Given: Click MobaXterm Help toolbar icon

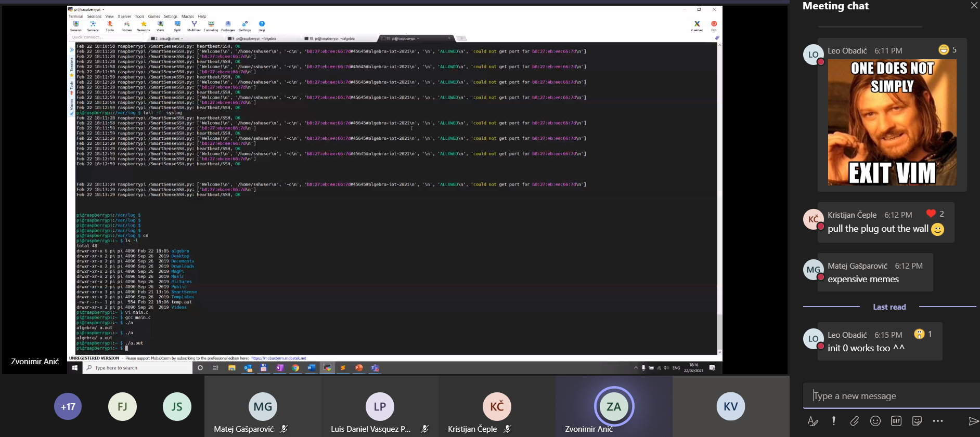Looking at the screenshot, I should point(262,26).
